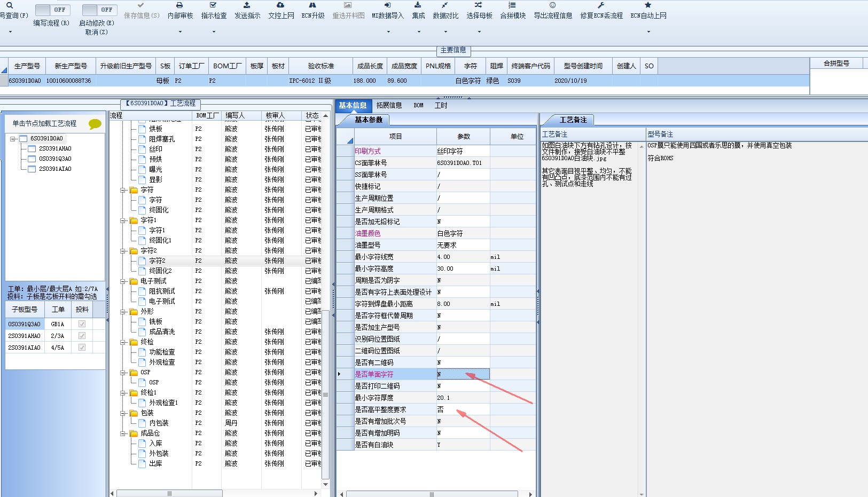Click the ECN升级 toolbar icon
The width and height of the screenshot is (868, 497).
tap(312, 5)
